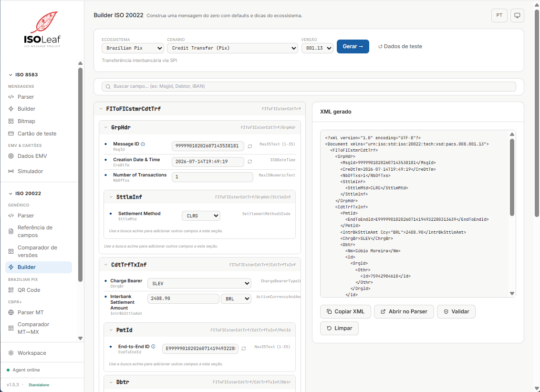Open the Ecossistema dropdown

[133, 48]
